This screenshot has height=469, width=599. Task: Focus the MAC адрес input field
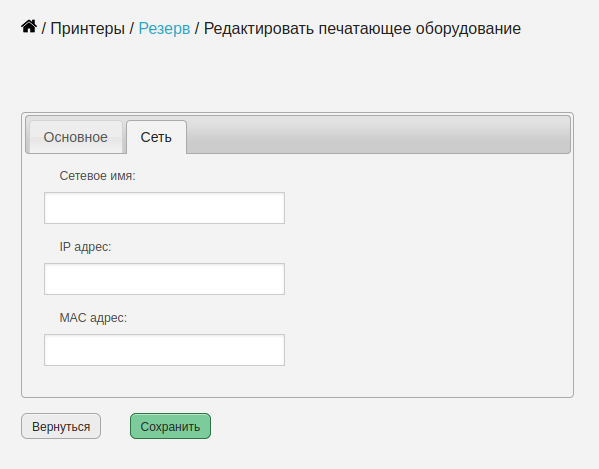click(164, 350)
